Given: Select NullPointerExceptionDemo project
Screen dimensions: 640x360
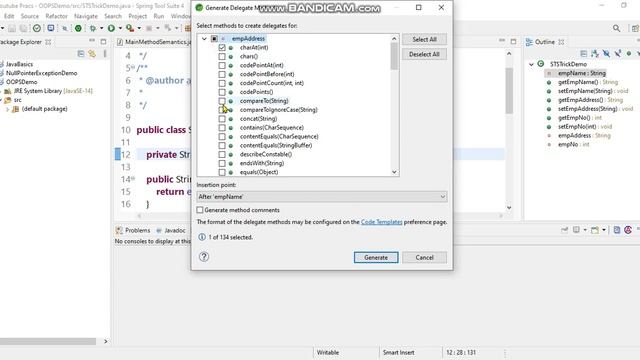Looking at the screenshot, I should click(41, 73).
